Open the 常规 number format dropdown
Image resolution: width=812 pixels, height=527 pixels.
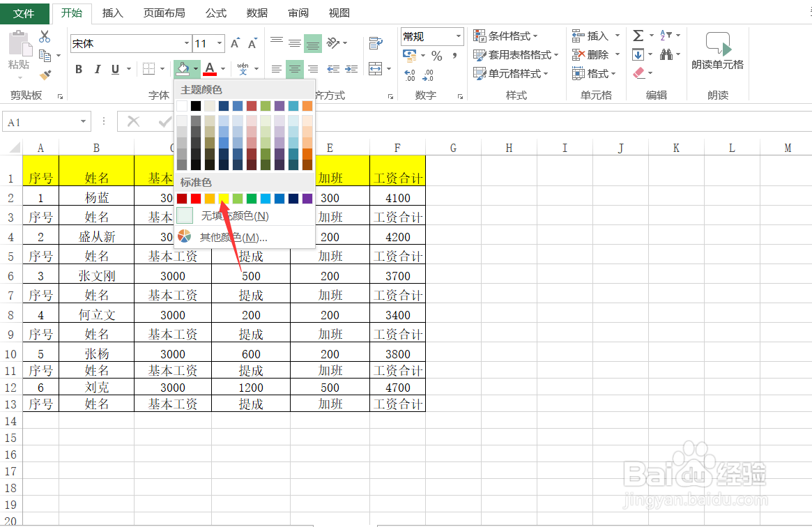tap(459, 36)
